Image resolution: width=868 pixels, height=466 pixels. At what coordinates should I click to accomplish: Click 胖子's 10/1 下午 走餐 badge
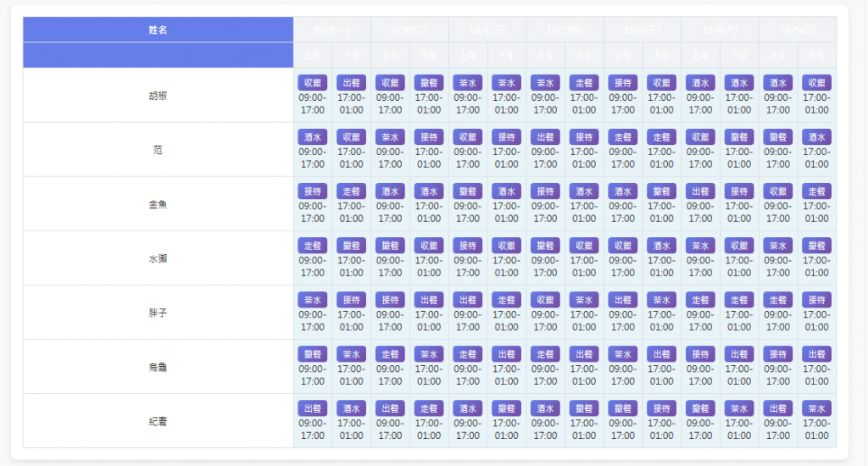tap(507, 299)
